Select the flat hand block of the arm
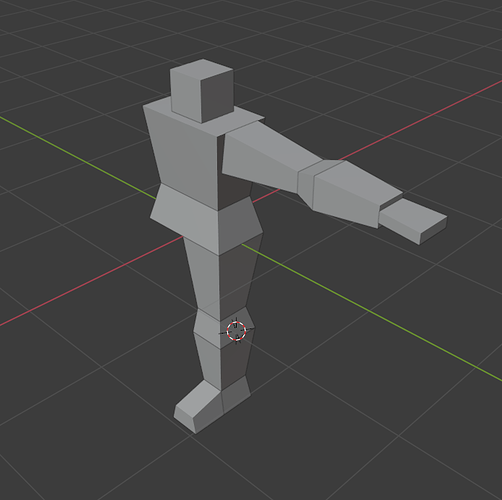 (x=413, y=220)
